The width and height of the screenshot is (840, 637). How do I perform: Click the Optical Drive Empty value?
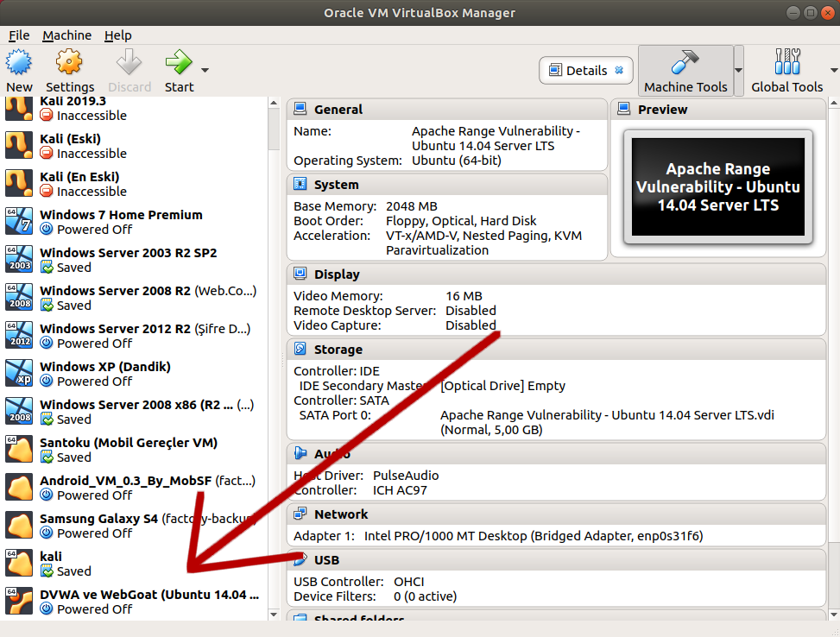click(x=502, y=387)
